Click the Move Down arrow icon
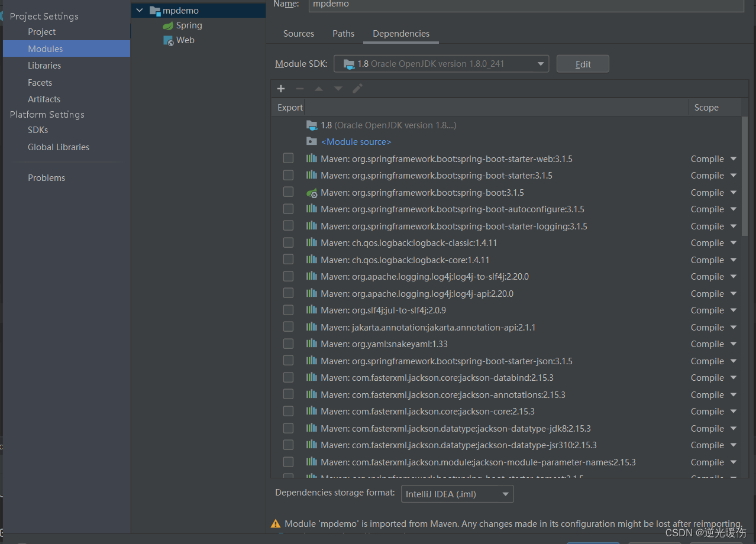756x544 pixels. click(337, 88)
